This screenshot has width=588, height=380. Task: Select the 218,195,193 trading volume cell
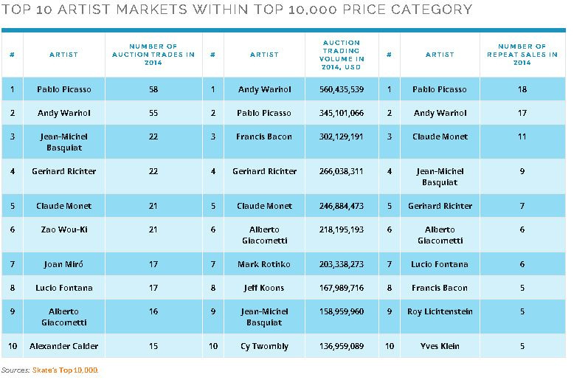pyautogui.click(x=342, y=229)
